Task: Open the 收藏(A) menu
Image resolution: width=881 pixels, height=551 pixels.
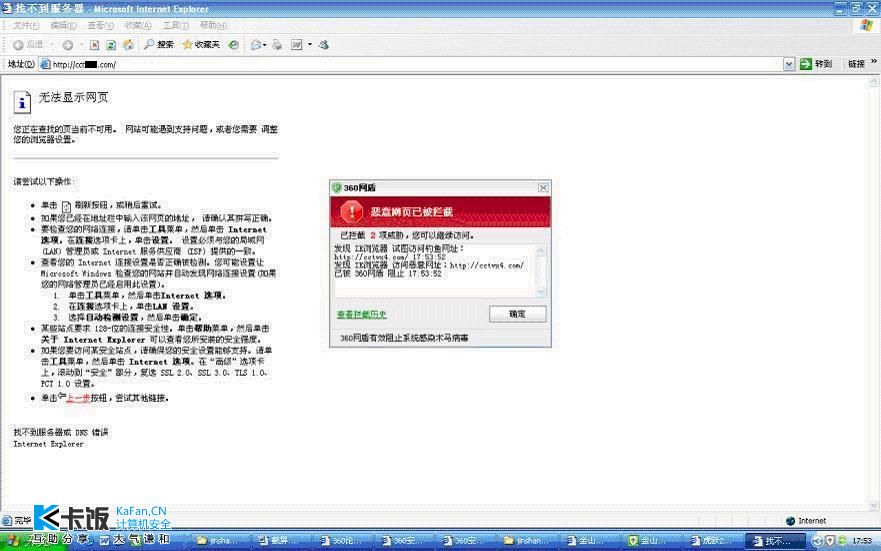Action: (x=138, y=25)
